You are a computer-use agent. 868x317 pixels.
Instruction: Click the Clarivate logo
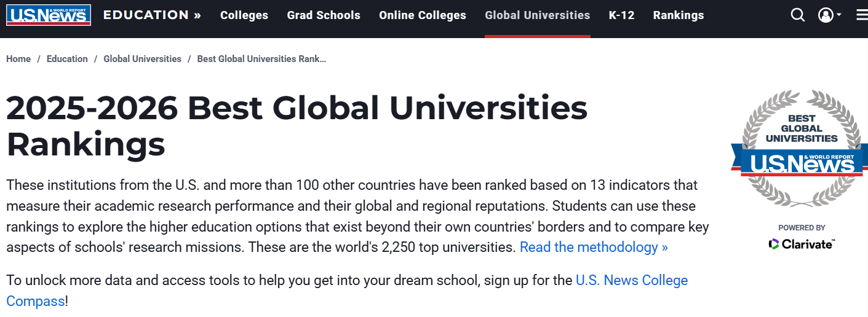click(802, 244)
